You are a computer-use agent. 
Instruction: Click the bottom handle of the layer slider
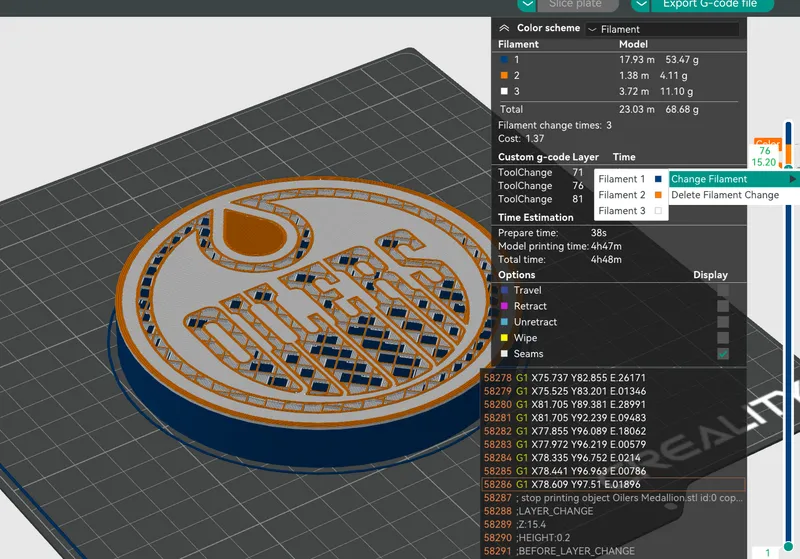coord(788,546)
